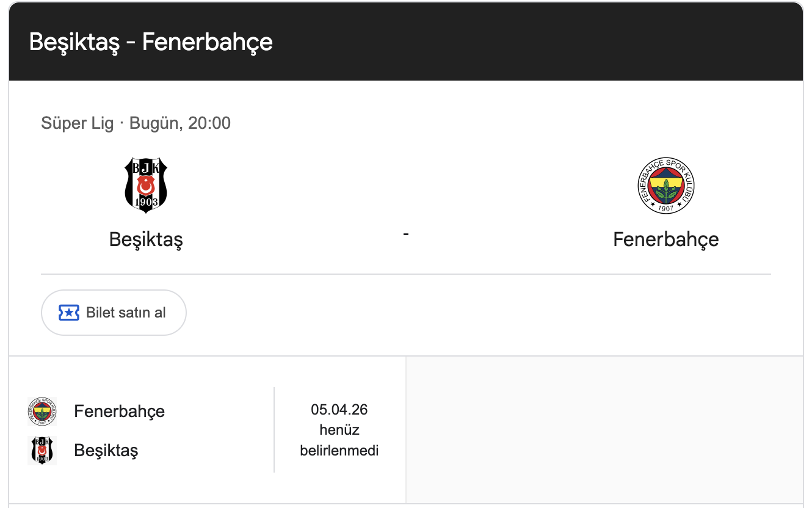
Task: Click the small Beşiktaş logo in the fixture row
Action: point(42,451)
